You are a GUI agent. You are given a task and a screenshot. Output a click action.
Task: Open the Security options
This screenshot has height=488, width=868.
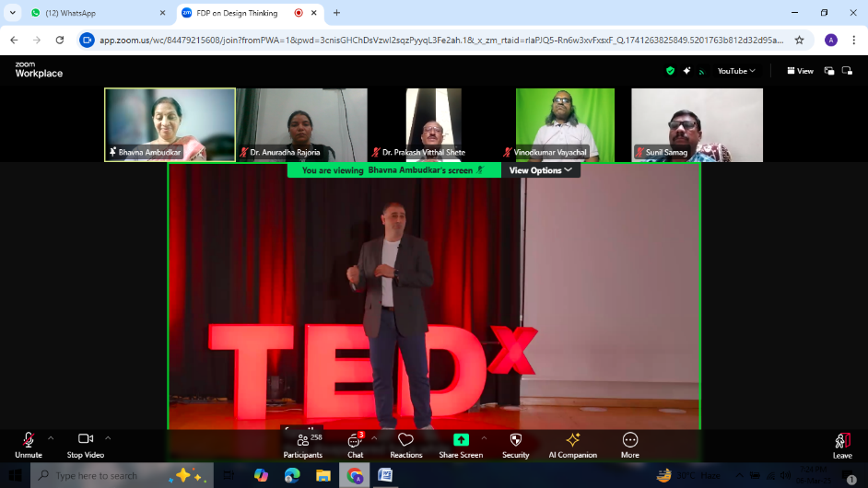click(x=515, y=444)
